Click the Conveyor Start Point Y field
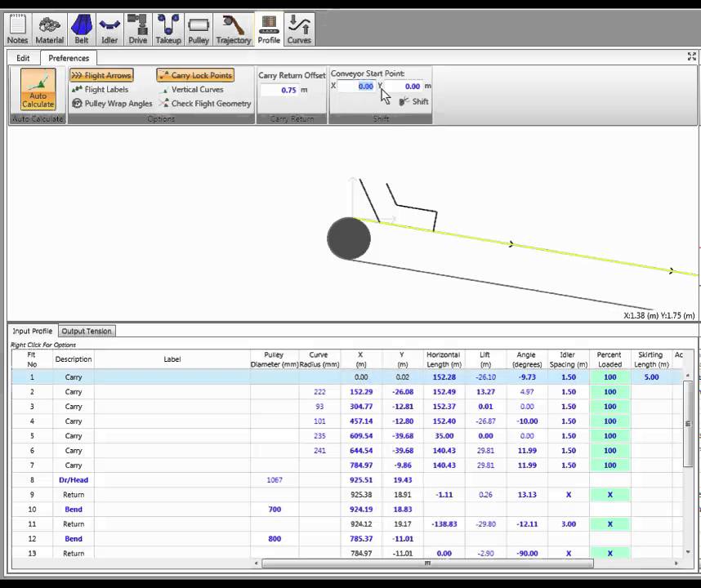Image resolution: width=701 pixels, height=588 pixels. [x=404, y=87]
